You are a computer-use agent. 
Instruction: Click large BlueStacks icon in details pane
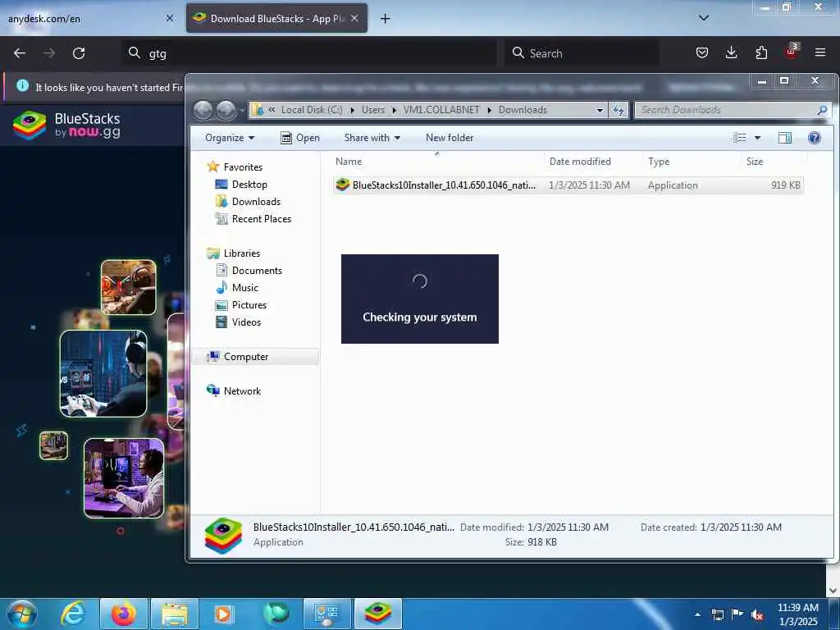tap(223, 535)
